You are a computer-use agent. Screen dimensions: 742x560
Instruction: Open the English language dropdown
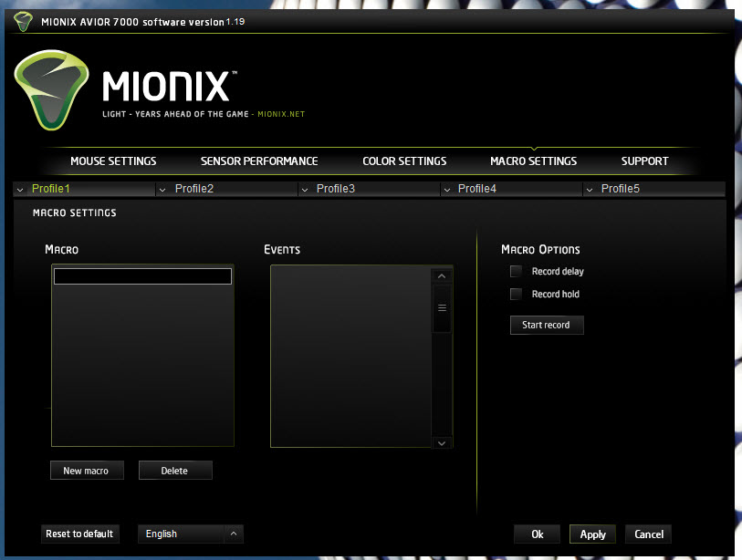[190, 534]
